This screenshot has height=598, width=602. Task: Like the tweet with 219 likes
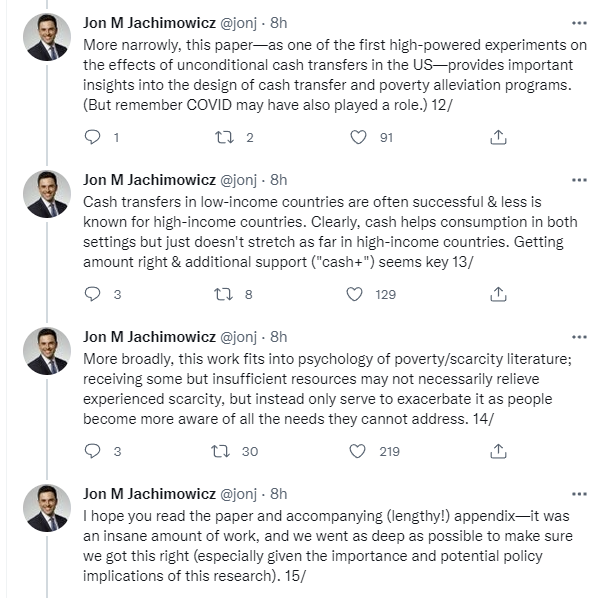358,452
